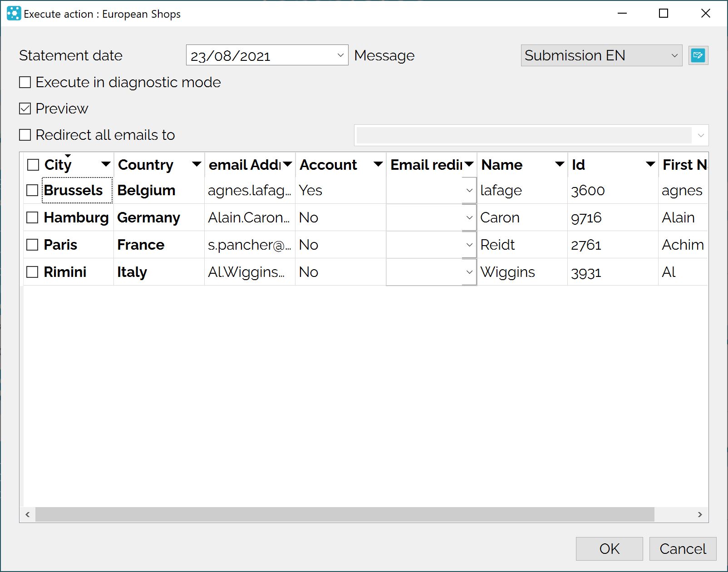Click the Alain.Caron... email cell
Image resolution: width=728 pixels, height=572 pixels.
pyautogui.click(x=249, y=217)
